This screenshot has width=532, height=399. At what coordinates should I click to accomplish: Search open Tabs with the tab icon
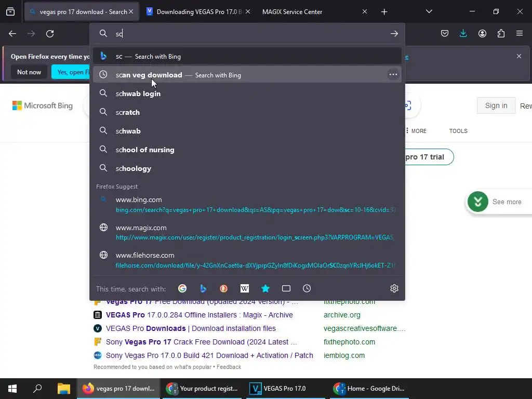(x=286, y=288)
